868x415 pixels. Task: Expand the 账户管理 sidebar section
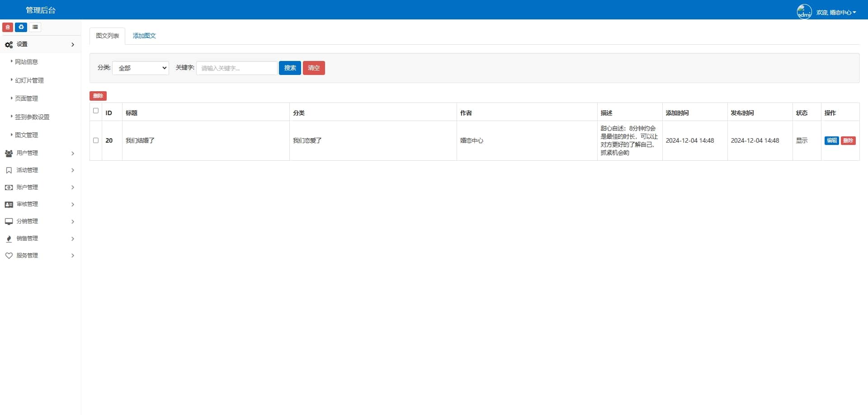(x=40, y=187)
